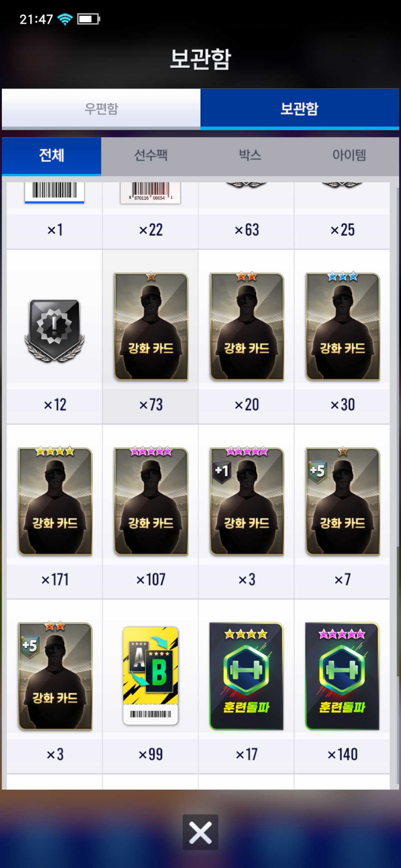Filter by 박스 category
This screenshot has width=401, height=868.
point(250,155)
